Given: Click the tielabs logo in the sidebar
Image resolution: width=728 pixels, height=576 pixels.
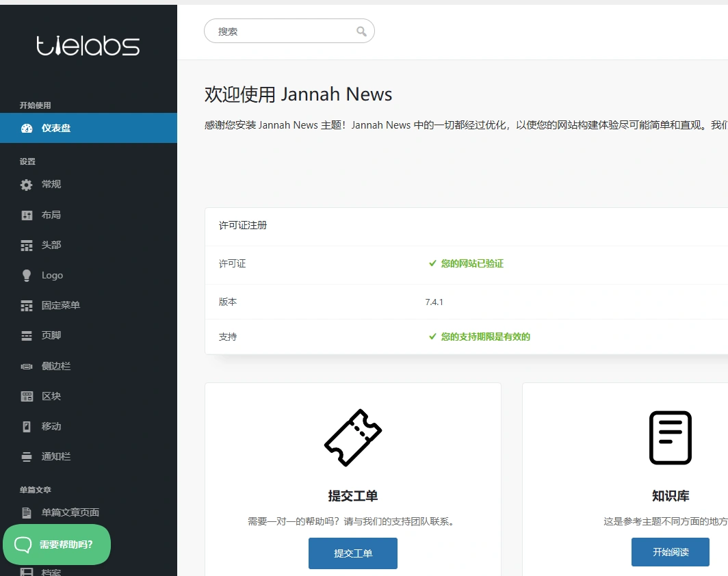Looking at the screenshot, I should point(88,45).
